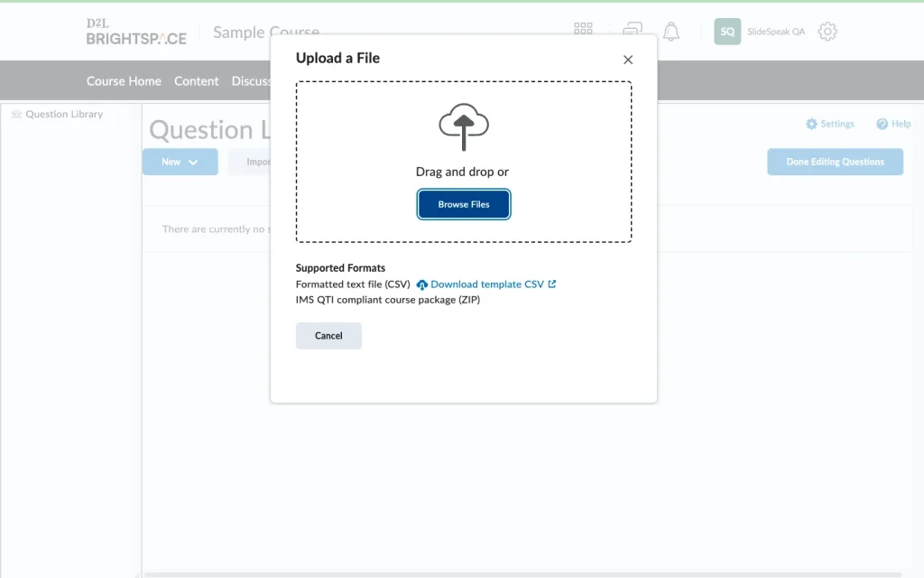Open the Content navbar item

[196, 80]
